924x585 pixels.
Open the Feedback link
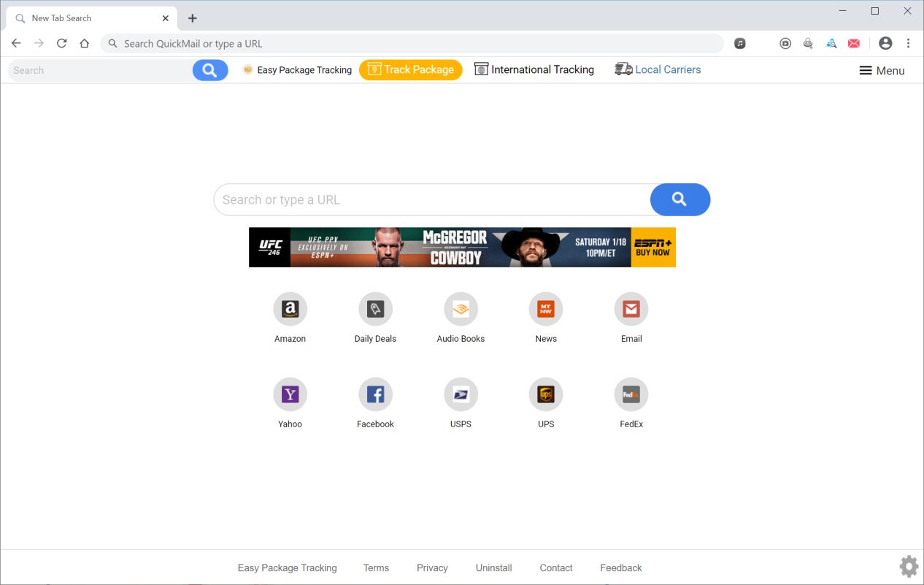pyautogui.click(x=621, y=567)
